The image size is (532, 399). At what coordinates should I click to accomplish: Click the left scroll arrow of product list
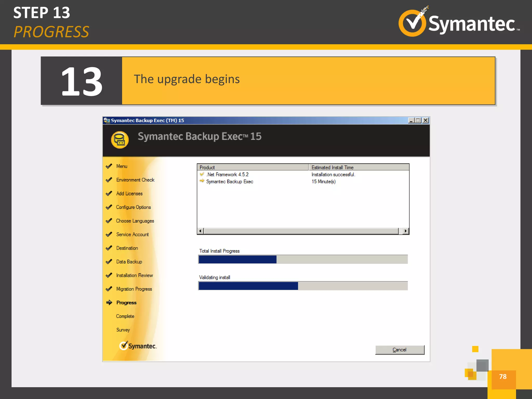tap(200, 231)
